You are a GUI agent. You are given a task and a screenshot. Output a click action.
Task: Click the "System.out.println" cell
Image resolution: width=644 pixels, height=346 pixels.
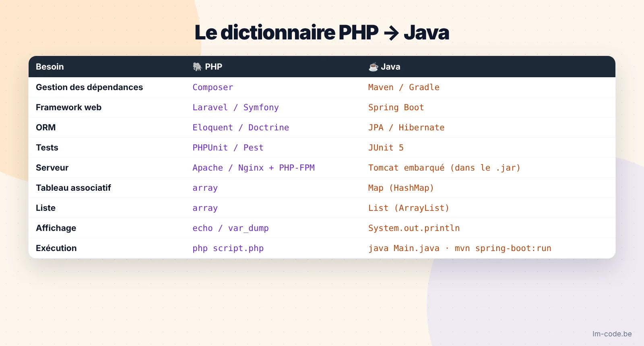pyautogui.click(x=414, y=228)
